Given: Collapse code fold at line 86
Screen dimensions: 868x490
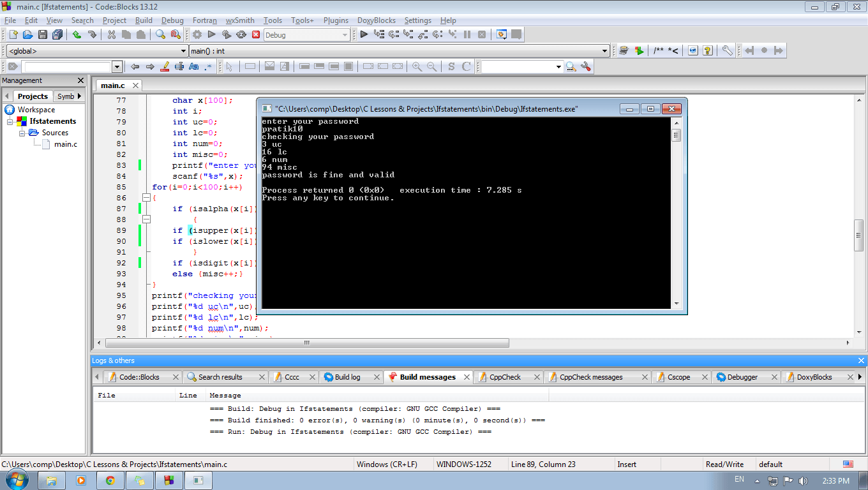Looking at the screenshot, I should [146, 198].
